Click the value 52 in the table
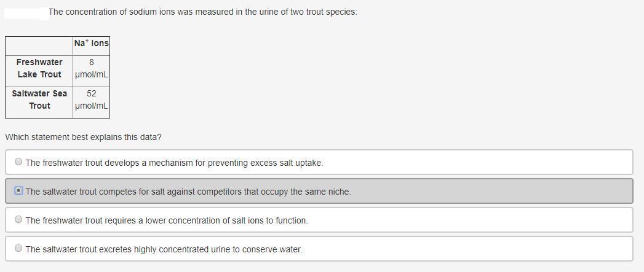 91,93
